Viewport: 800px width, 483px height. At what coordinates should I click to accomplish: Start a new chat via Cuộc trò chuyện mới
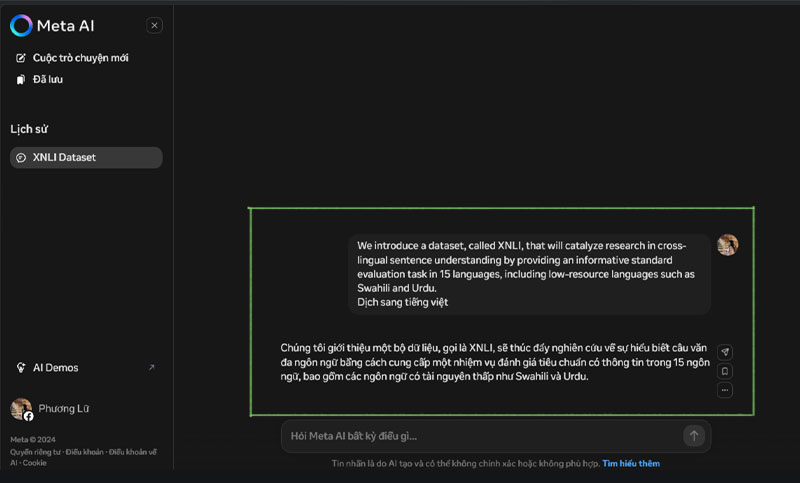(80, 58)
